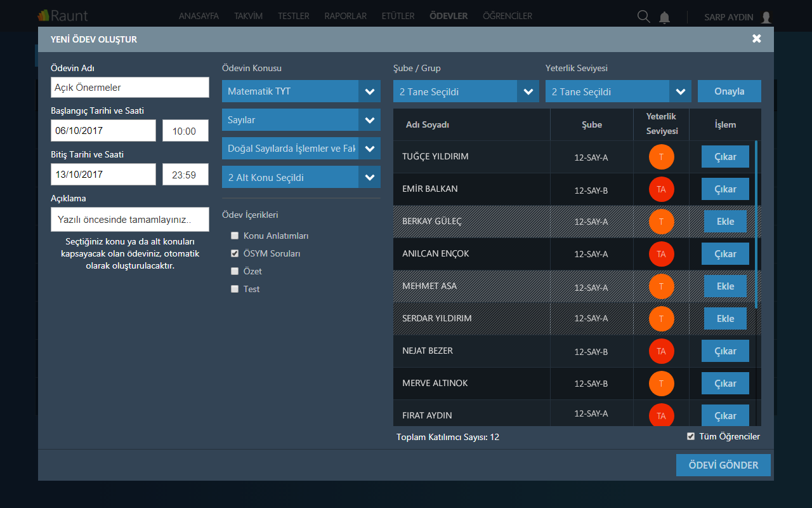Click TUĞÇE YILDIRIM name cell
The height and width of the screenshot is (508, 812).
(x=472, y=157)
